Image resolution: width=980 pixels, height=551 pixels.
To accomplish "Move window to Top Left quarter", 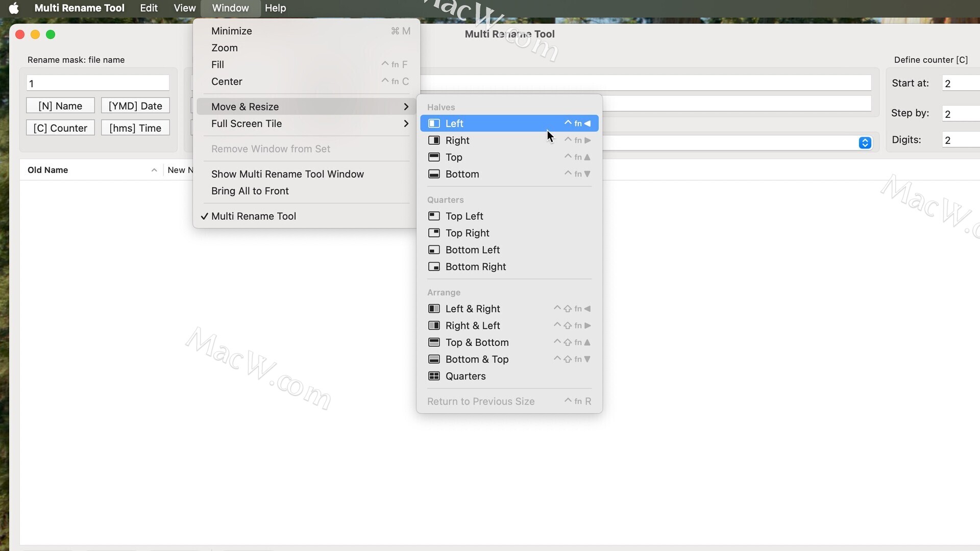I will [509, 216].
